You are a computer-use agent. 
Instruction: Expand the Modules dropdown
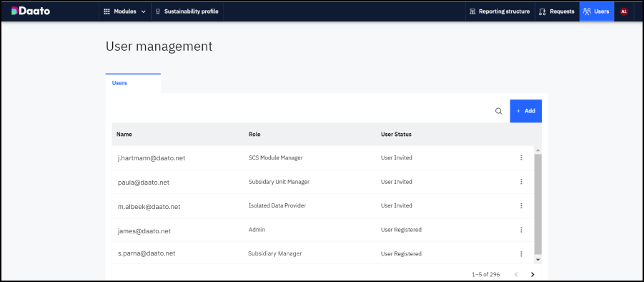click(125, 11)
